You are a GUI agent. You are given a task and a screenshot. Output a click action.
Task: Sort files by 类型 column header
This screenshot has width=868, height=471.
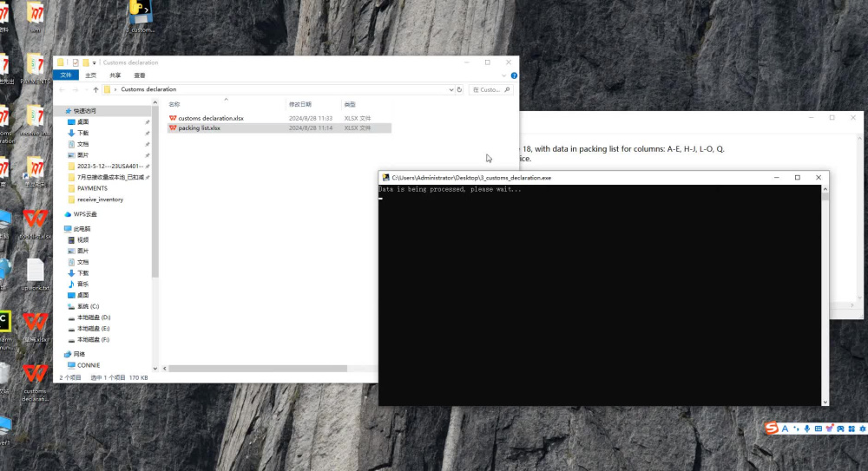point(350,104)
